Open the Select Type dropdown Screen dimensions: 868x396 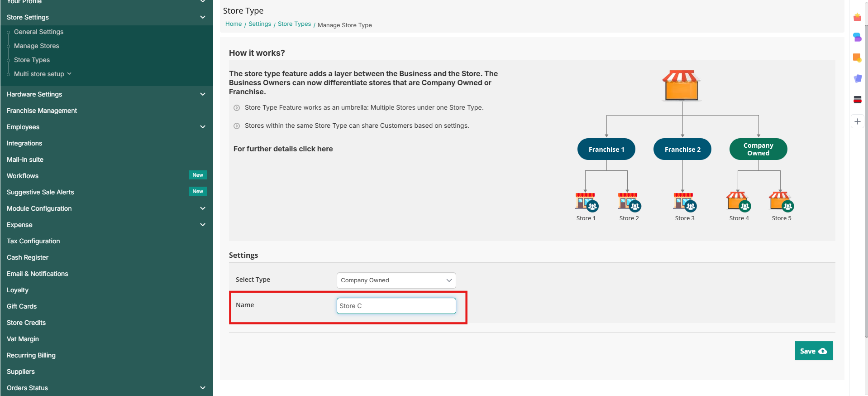[x=396, y=280]
